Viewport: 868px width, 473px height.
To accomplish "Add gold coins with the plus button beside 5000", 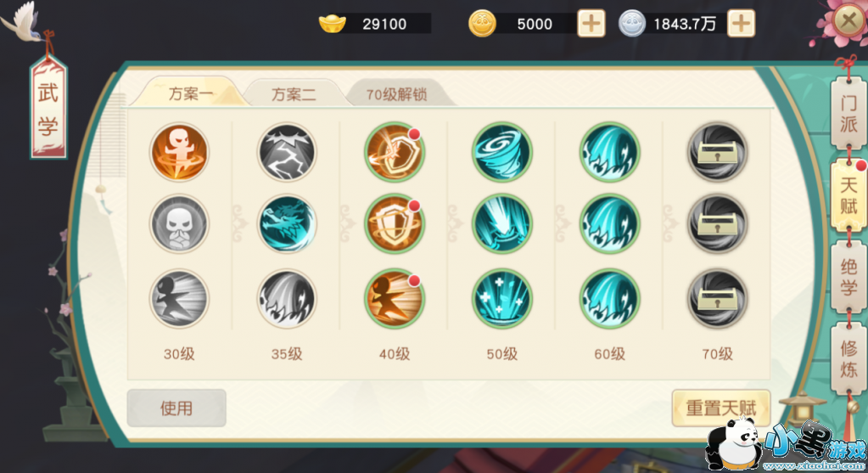I will click(x=591, y=24).
